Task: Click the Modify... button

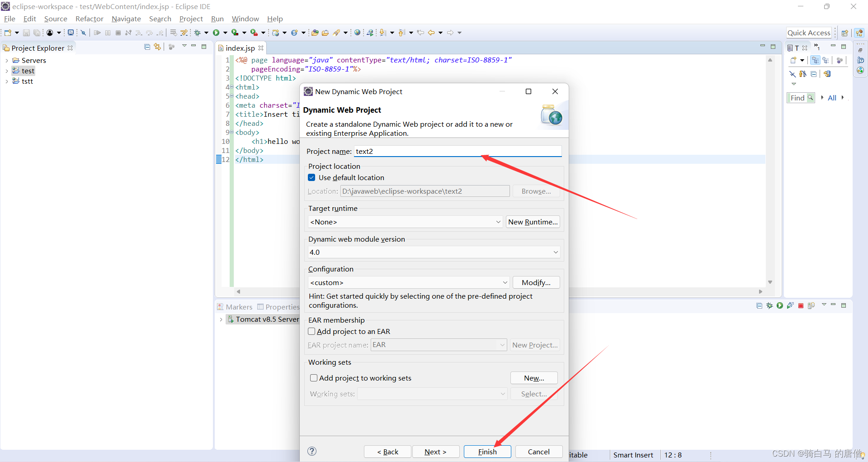Action: [x=536, y=282]
